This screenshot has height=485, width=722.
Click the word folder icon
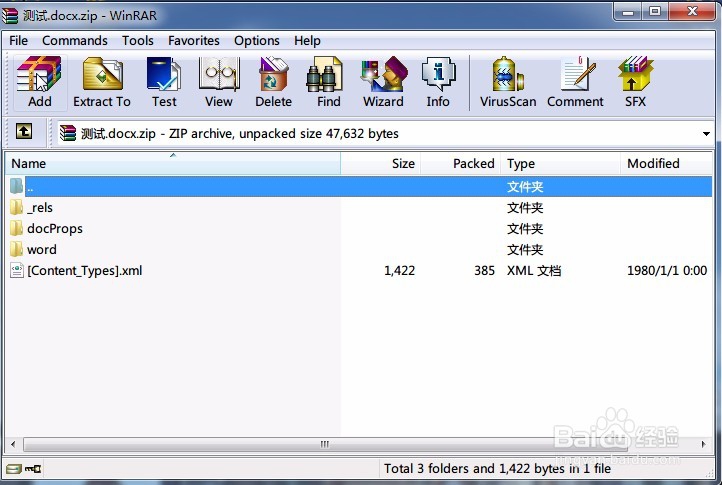[x=16, y=249]
